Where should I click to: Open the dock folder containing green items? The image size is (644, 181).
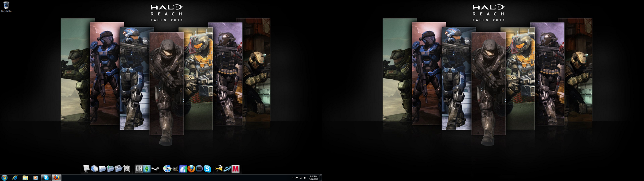click(111, 169)
